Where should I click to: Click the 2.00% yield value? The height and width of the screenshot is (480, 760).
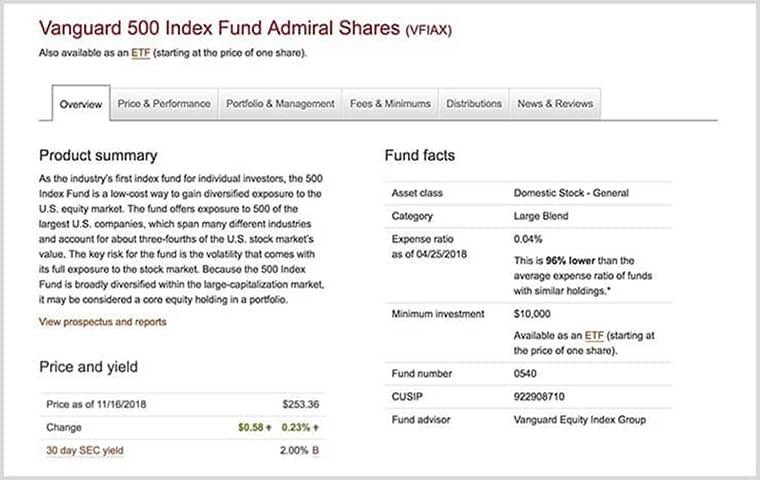point(294,450)
